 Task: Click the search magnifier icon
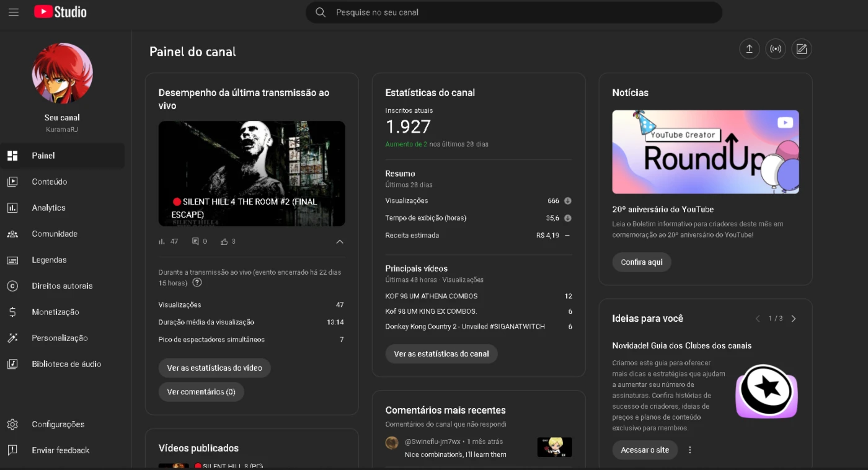321,12
